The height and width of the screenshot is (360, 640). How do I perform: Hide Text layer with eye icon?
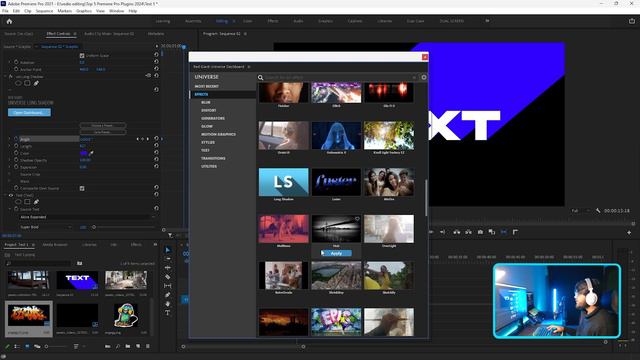[11, 195]
